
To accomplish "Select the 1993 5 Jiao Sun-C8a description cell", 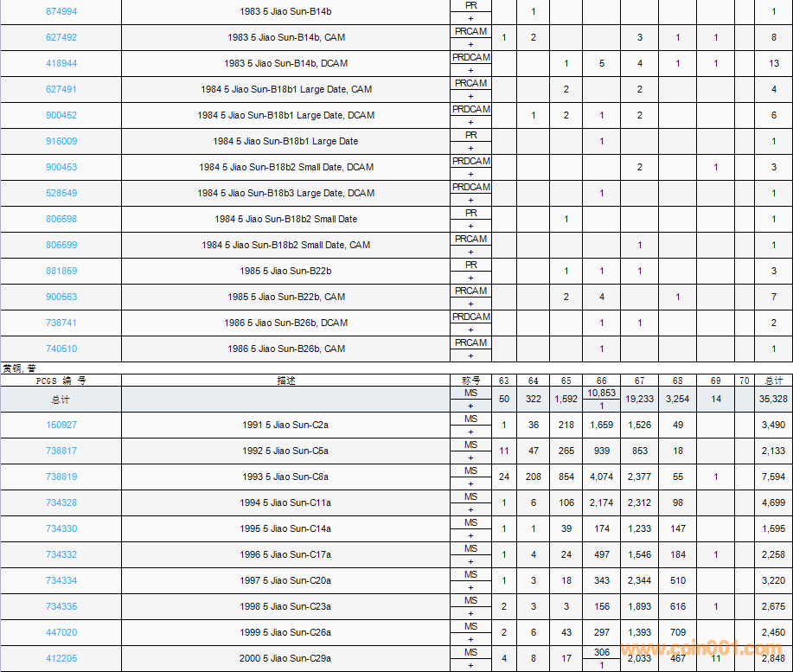I will (x=285, y=477).
